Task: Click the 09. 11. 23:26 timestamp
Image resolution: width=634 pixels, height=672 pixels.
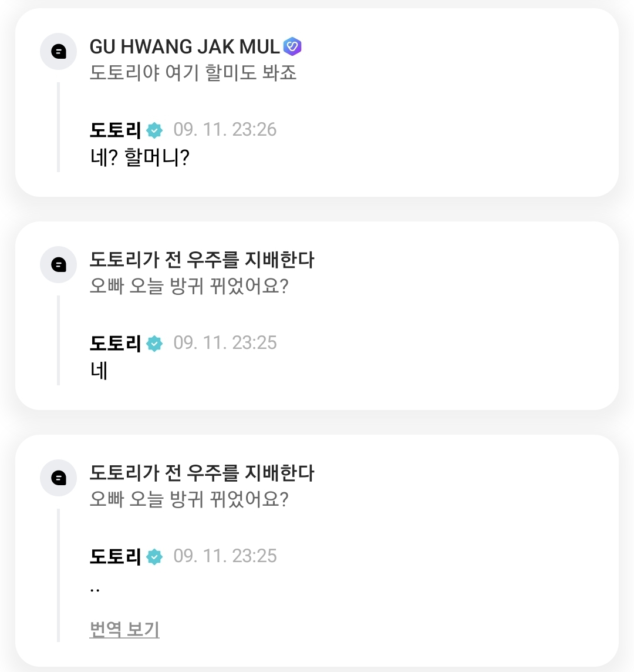Action: 225,130
